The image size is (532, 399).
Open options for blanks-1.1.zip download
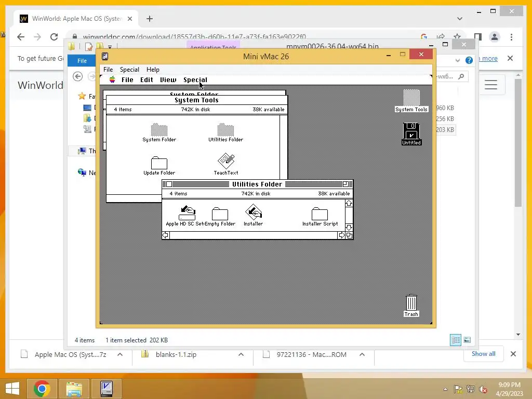[241, 354]
